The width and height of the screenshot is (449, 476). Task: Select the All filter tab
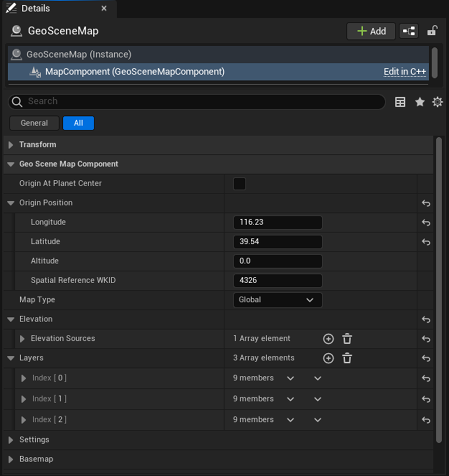point(78,123)
